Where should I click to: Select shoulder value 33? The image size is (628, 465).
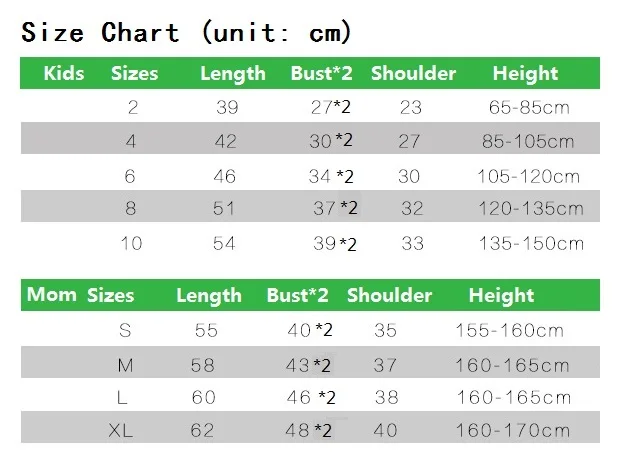413,244
